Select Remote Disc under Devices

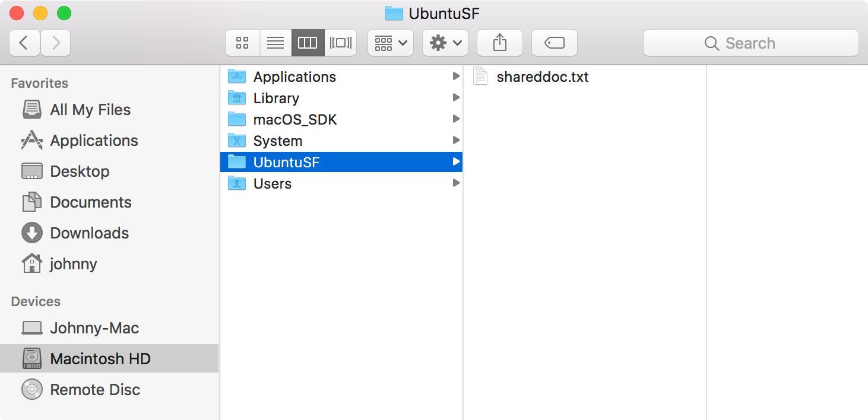109,390
